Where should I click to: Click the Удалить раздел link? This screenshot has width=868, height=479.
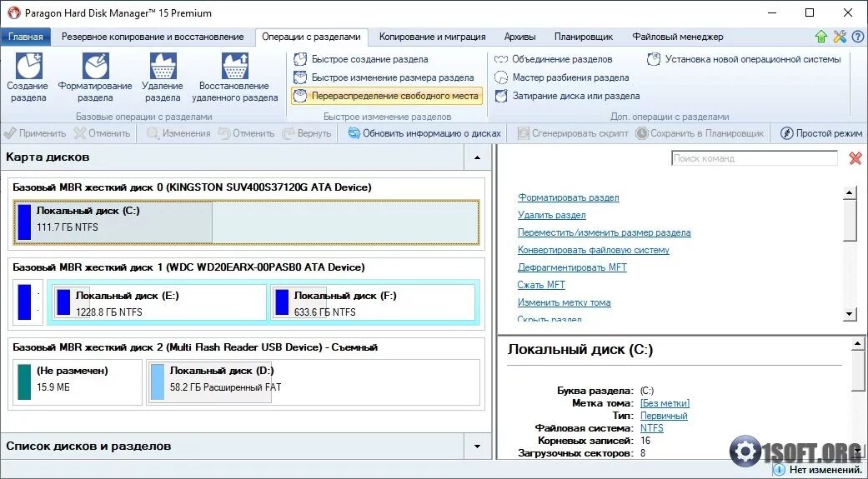pos(551,215)
